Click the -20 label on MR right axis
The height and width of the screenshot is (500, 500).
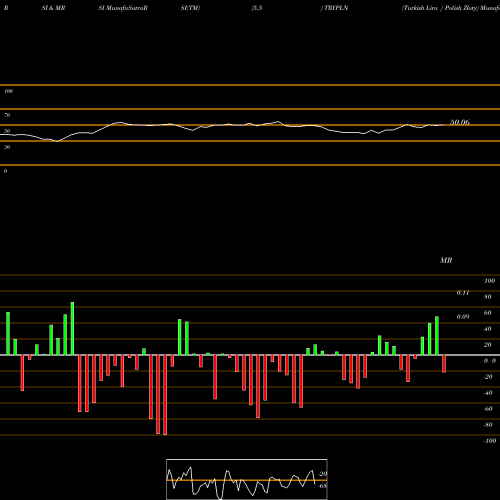pyautogui.click(x=488, y=377)
